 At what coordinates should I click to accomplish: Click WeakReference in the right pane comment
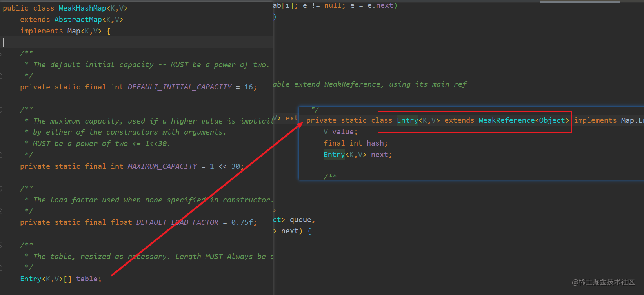pyautogui.click(x=352, y=84)
